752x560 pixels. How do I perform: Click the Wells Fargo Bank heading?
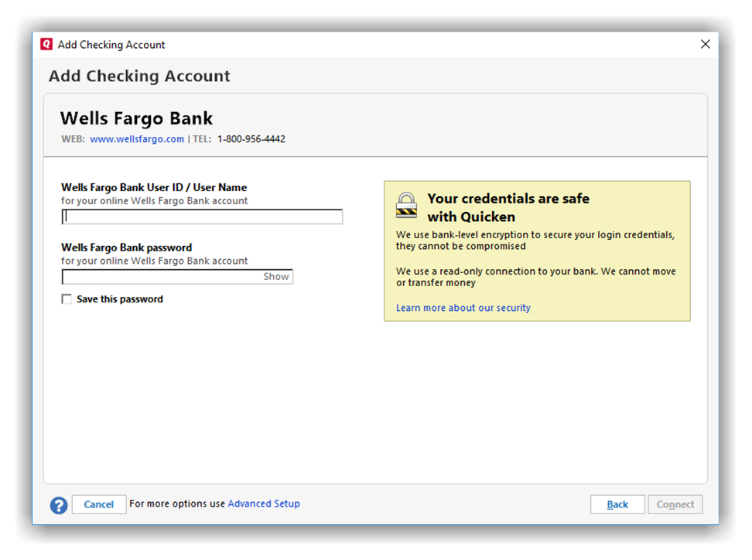(x=136, y=118)
